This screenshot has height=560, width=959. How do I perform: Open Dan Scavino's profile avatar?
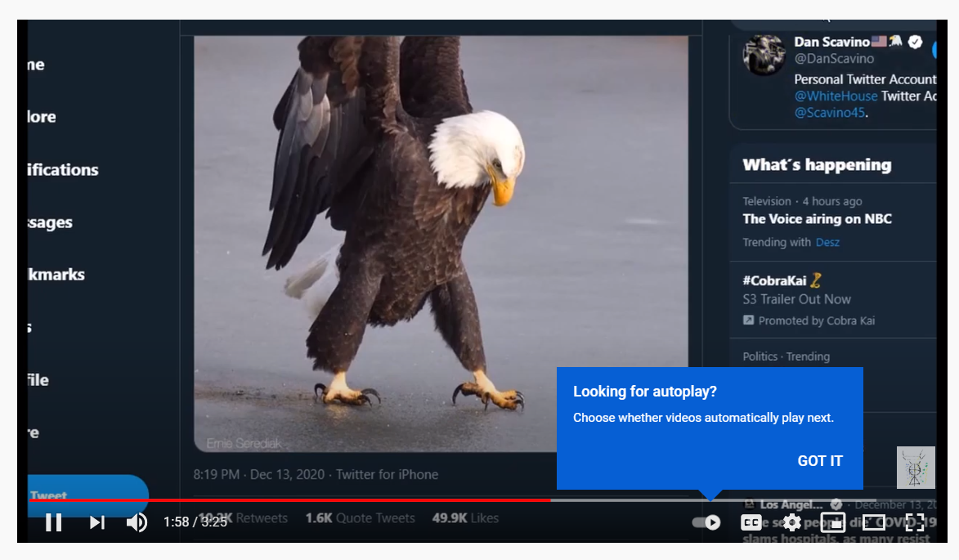pyautogui.click(x=764, y=55)
